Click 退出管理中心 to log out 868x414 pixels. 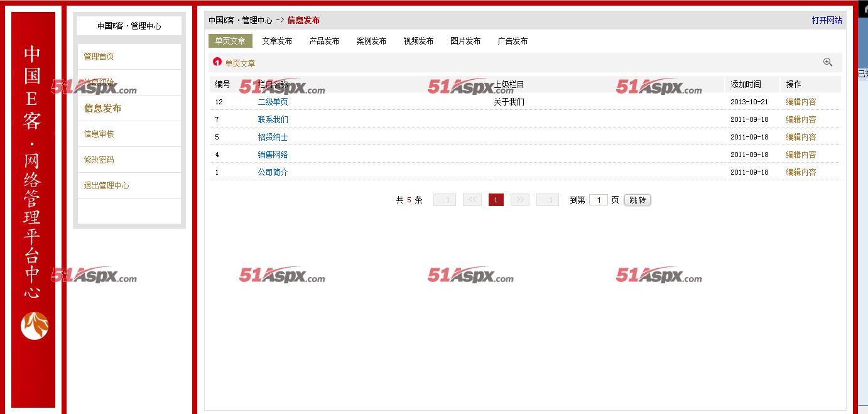[x=107, y=185]
